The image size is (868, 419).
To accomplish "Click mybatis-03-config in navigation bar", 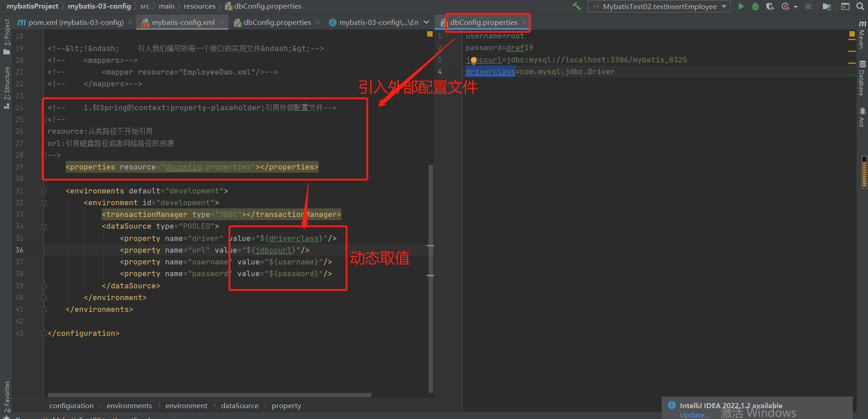I will 99,6.
